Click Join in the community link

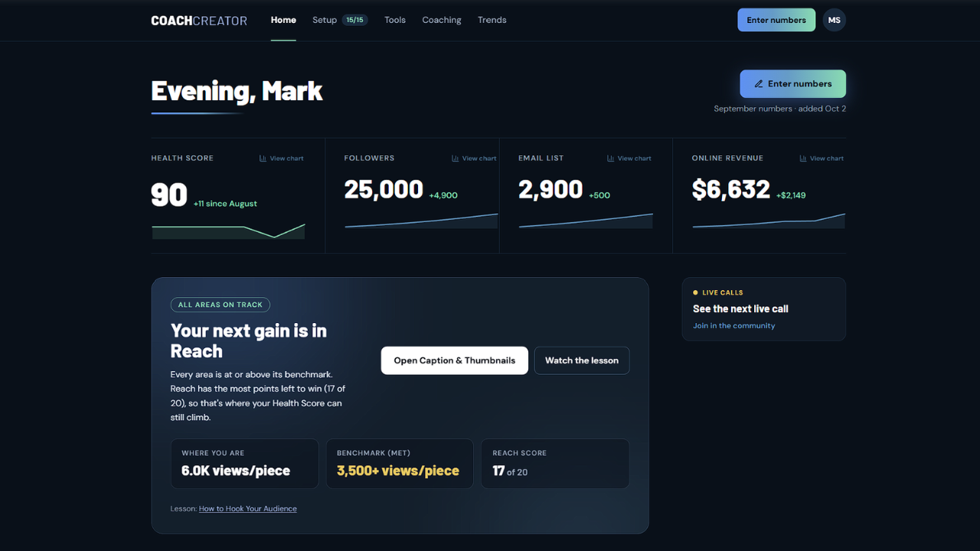(734, 326)
